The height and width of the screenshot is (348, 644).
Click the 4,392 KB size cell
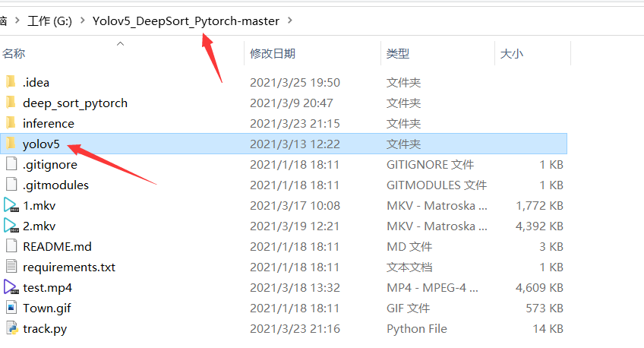tap(539, 226)
